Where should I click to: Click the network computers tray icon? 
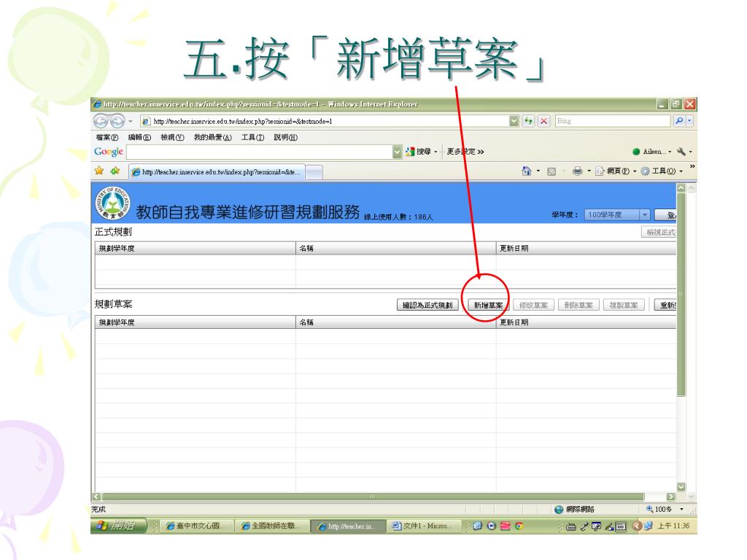[x=648, y=526]
